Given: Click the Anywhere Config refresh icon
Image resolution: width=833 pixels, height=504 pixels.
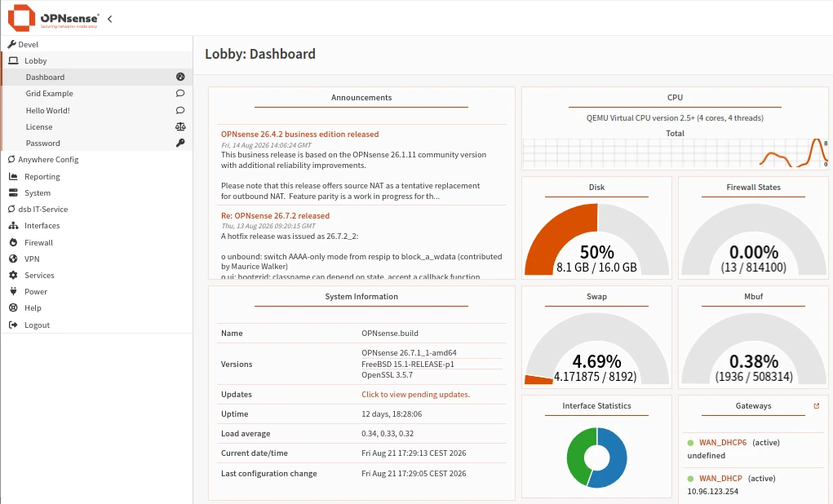Looking at the screenshot, I should pos(11,159).
